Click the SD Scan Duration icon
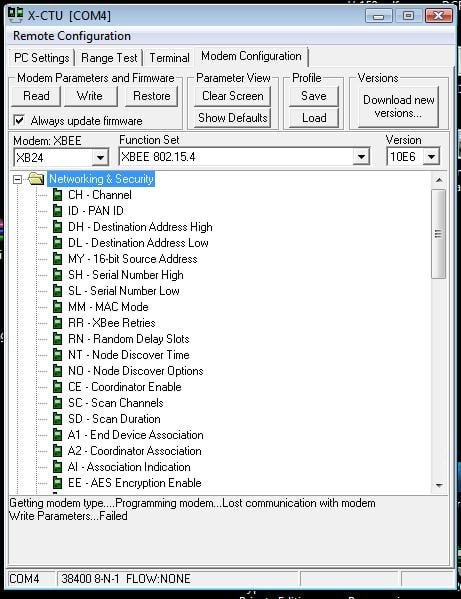Screen dimensions: 461x599 [x=57, y=419]
